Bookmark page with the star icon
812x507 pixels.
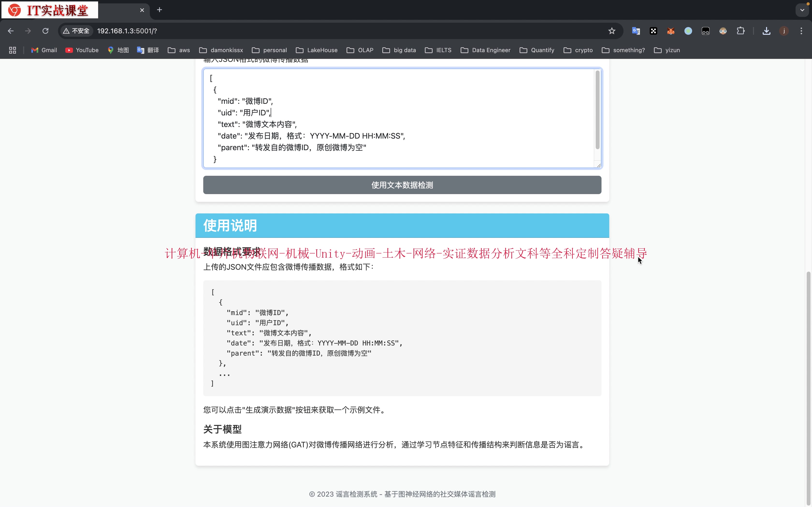[x=612, y=31]
